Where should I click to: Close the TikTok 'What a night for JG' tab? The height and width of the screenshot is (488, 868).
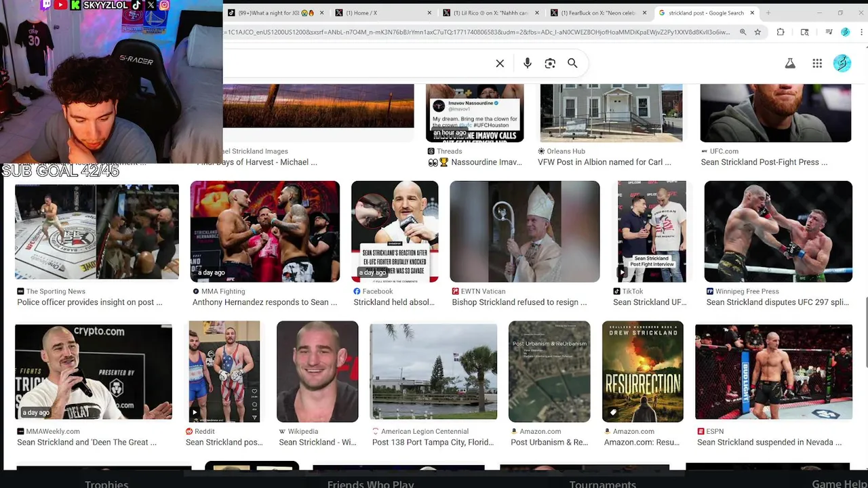321,13
